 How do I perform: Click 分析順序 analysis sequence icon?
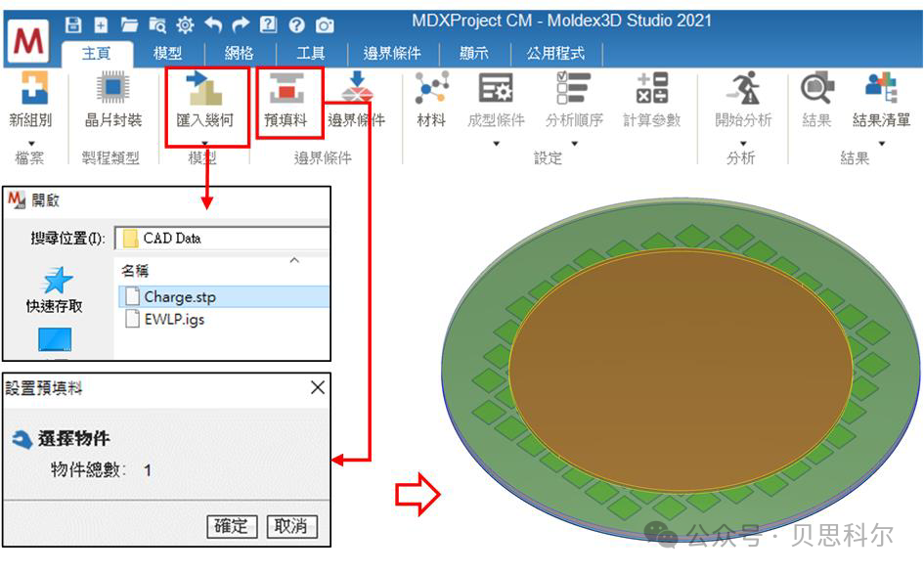573,88
